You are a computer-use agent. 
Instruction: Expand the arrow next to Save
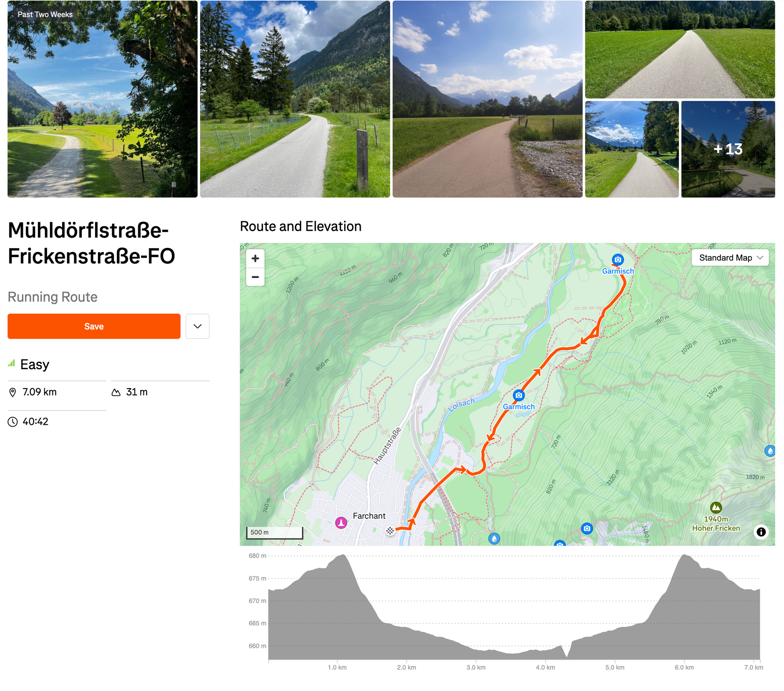coord(197,326)
